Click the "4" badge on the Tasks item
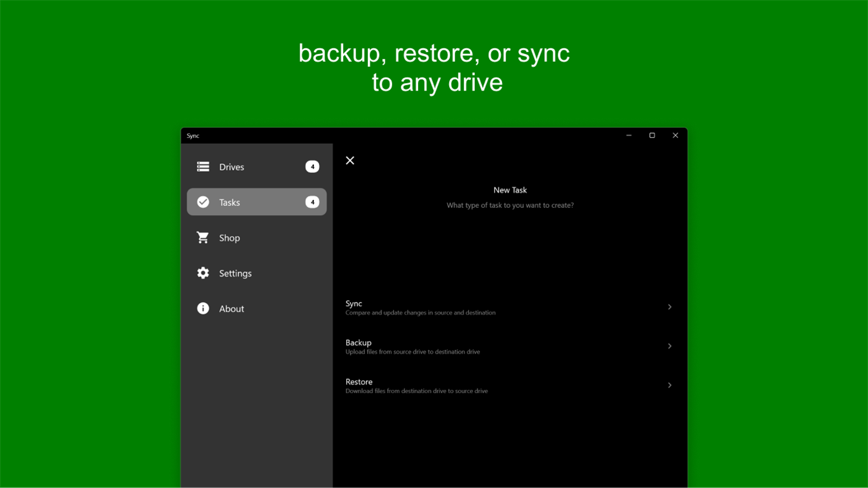 click(312, 202)
